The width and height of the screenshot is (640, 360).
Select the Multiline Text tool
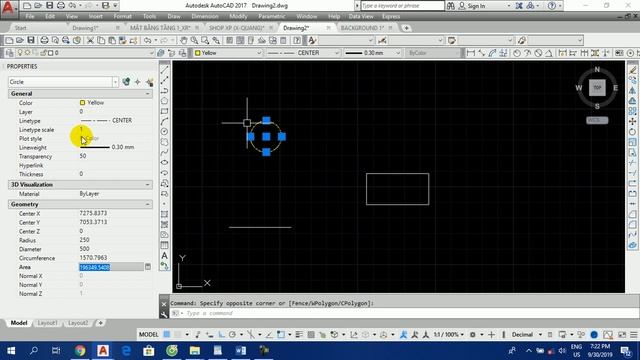pos(164,256)
